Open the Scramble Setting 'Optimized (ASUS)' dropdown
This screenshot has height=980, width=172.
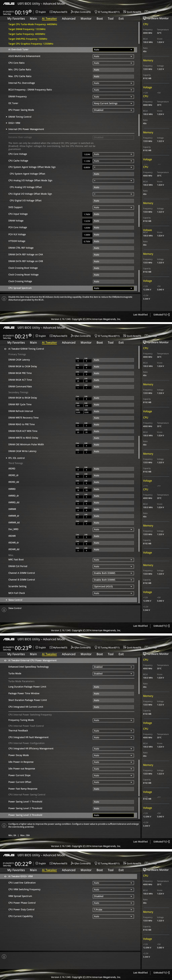(x=113, y=587)
